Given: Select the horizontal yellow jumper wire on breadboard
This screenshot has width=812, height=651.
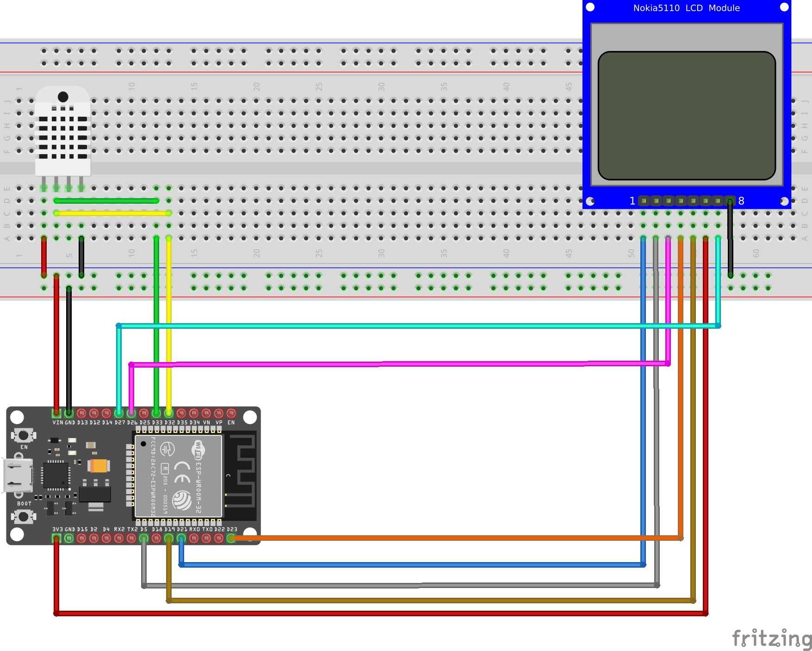Looking at the screenshot, I should (112, 213).
